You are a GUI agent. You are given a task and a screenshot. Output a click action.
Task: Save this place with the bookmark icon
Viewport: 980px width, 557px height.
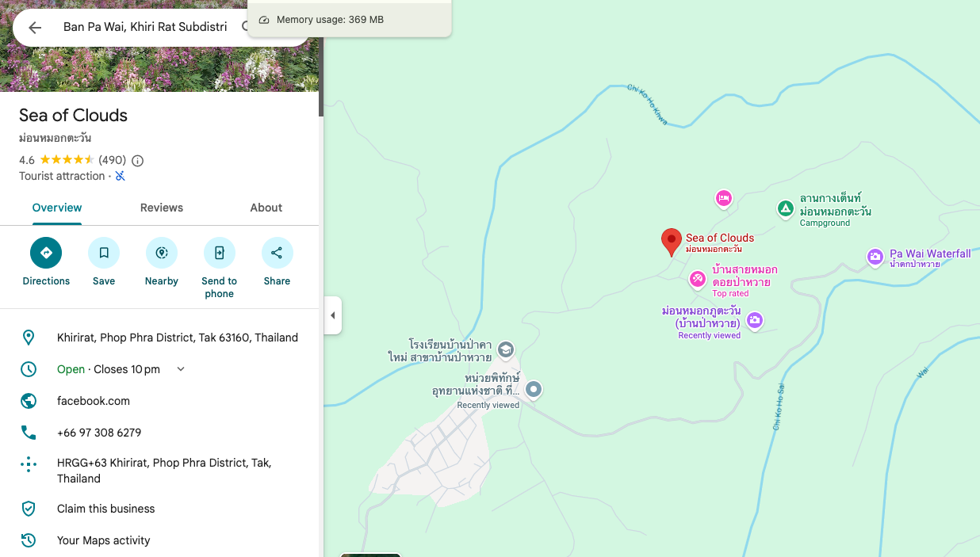click(x=104, y=253)
